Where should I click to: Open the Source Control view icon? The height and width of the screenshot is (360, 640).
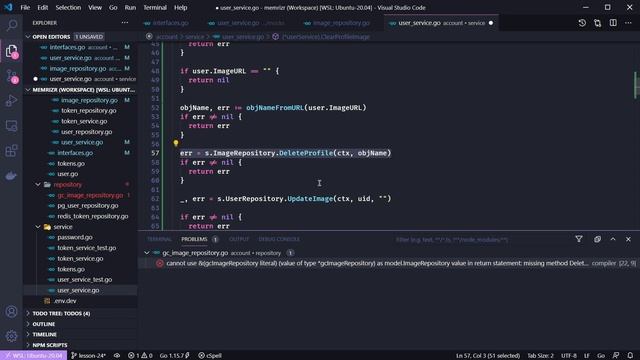click(11, 76)
